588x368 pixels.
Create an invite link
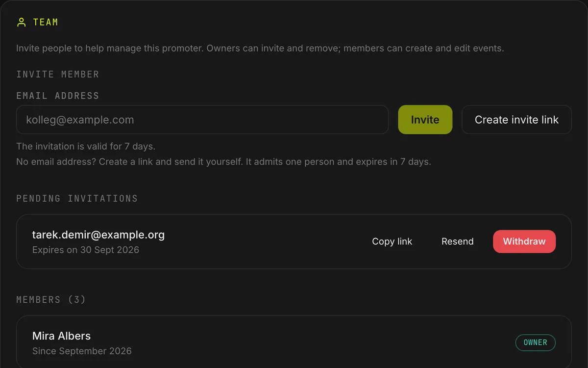click(516, 120)
